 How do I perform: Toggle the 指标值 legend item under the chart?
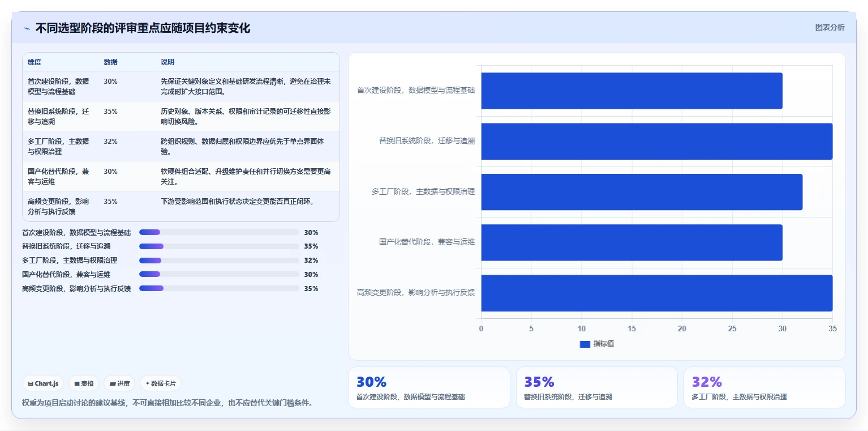click(x=596, y=344)
